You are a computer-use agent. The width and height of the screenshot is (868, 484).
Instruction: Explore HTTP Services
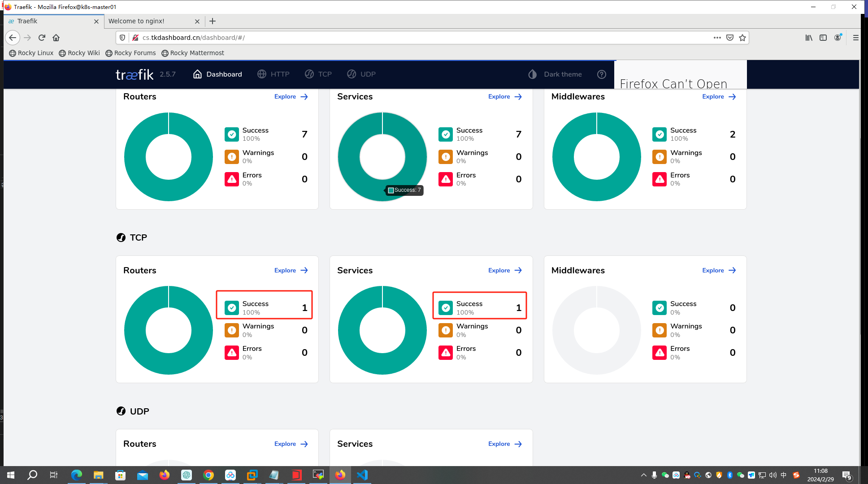[x=505, y=97]
